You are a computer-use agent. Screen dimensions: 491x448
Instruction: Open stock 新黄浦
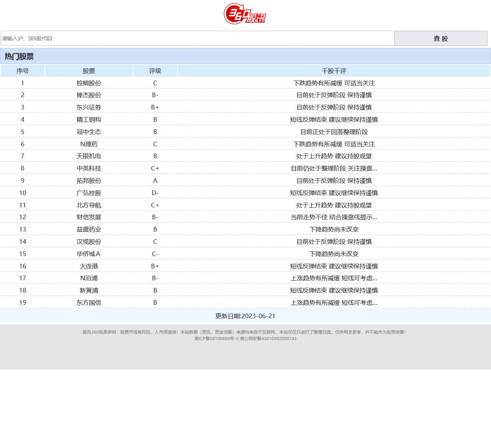coord(89,290)
